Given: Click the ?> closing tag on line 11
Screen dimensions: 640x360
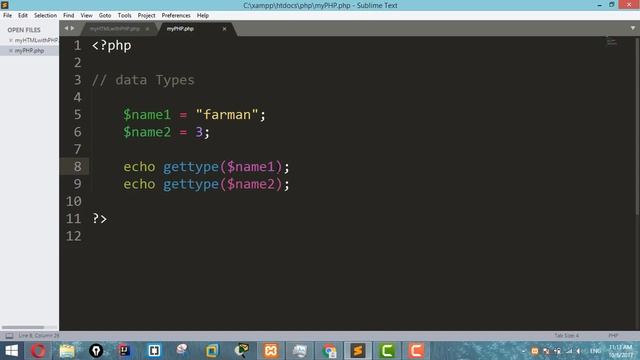Looking at the screenshot, I should pos(100,218).
